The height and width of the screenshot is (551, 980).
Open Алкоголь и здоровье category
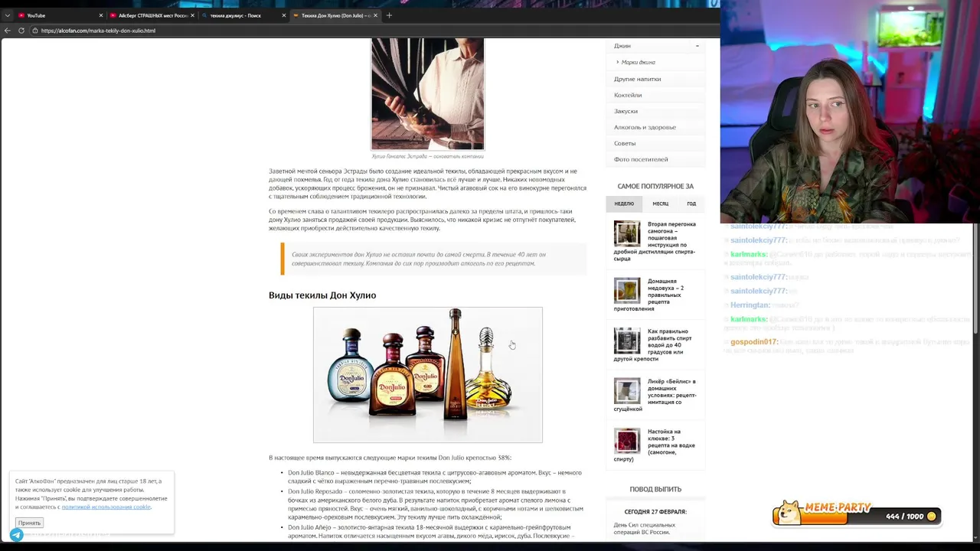pos(645,127)
